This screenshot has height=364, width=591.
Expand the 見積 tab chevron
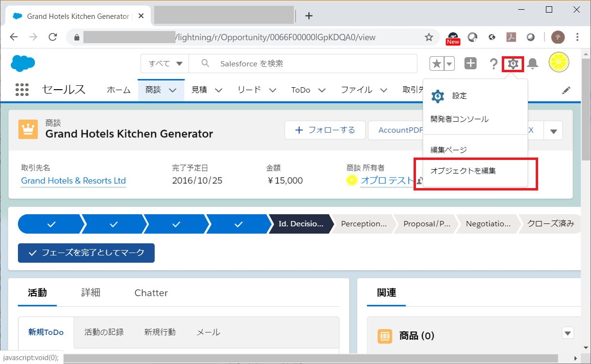pos(218,90)
